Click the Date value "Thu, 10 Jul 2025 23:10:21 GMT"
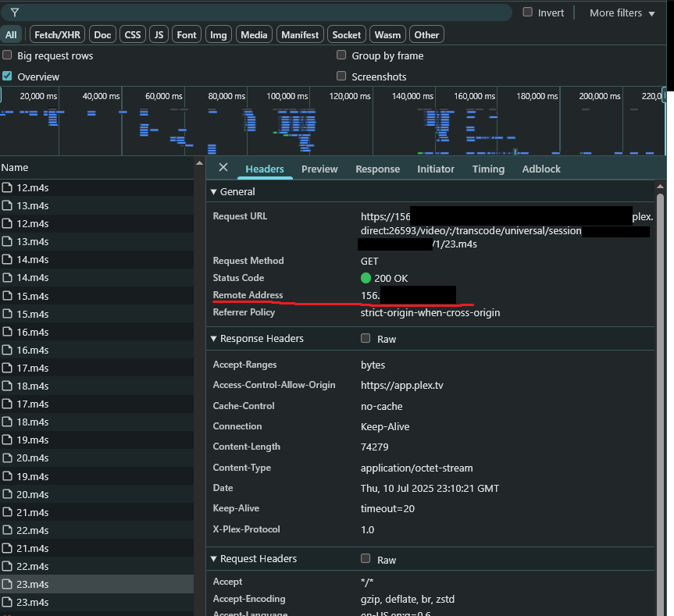This screenshot has width=674, height=616. pos(430,489)
